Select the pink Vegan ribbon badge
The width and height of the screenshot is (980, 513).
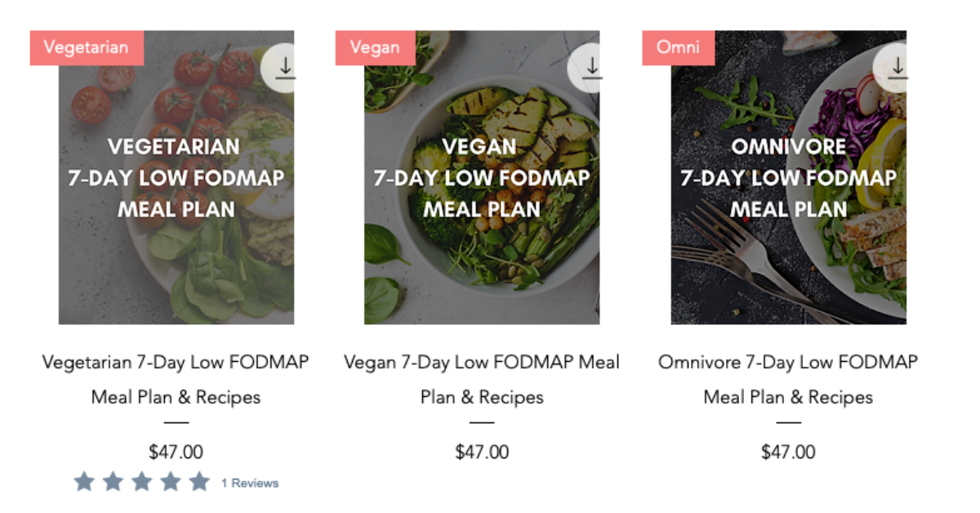[x=376, y=47]
